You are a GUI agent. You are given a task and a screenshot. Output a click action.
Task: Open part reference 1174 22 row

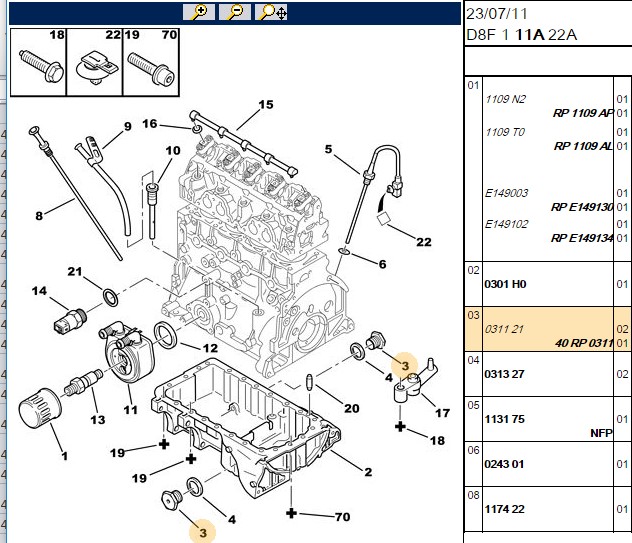pos(547,509)
